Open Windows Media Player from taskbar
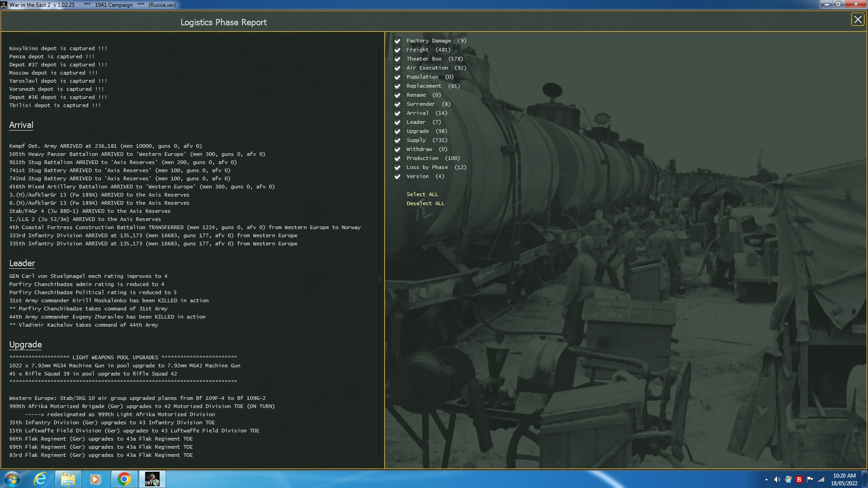The height and width of the screenshot is (488, 868). point(95,479)
